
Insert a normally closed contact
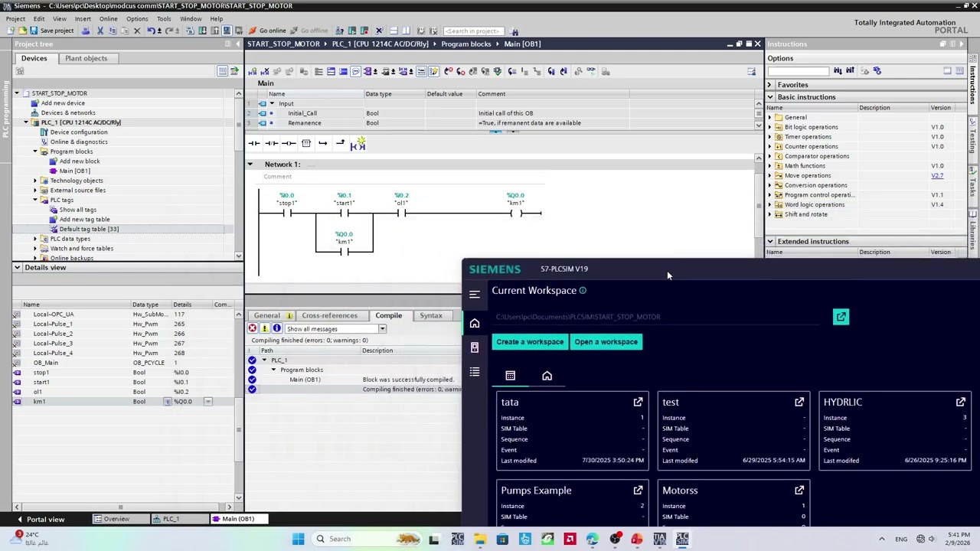tap(271, 143)
